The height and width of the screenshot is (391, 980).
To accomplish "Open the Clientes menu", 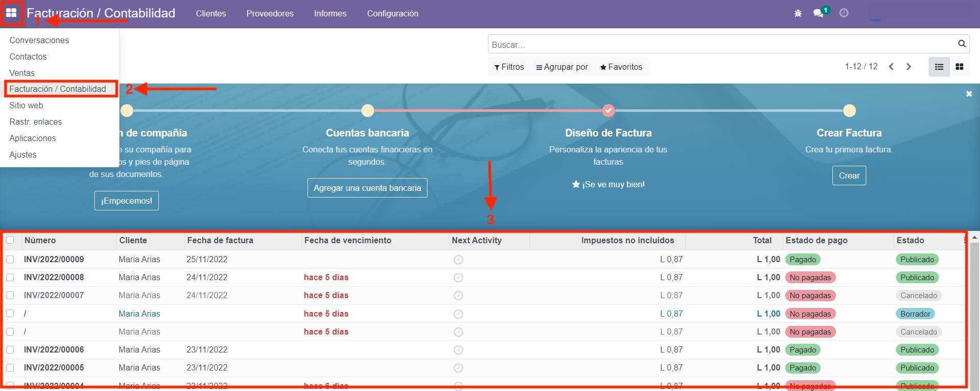I will click(211, 13).
